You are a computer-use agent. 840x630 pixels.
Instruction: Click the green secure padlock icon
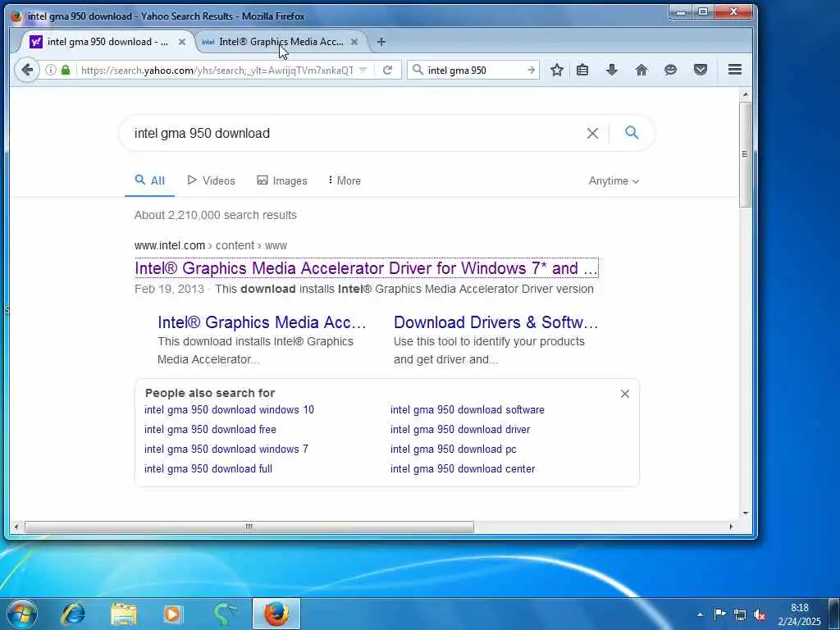point(66,71)
